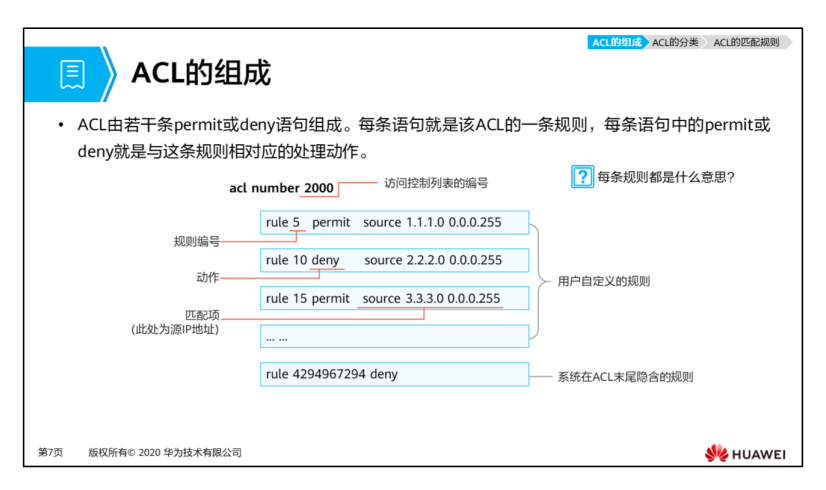Screen dimensions: 826x490
Task: Click source 3.3.3.0 0.0.0.255 text
Action: 431,298
